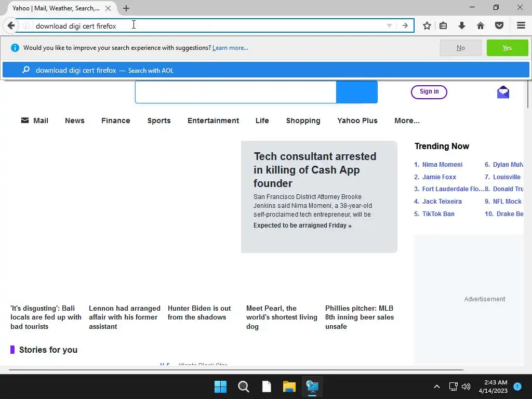Open the notification badge icon

pyautogui.click(x=517, y=387)
